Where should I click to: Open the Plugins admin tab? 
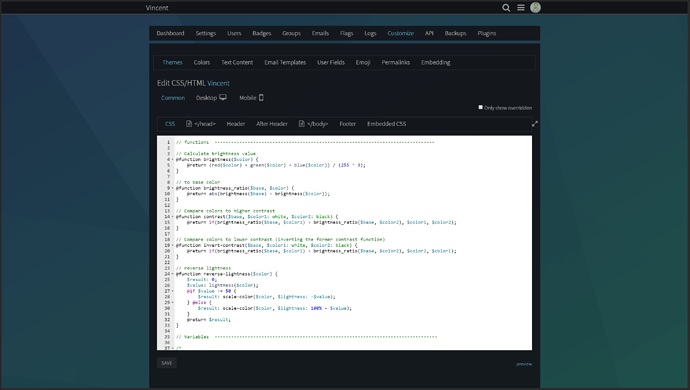click(487, 33)
